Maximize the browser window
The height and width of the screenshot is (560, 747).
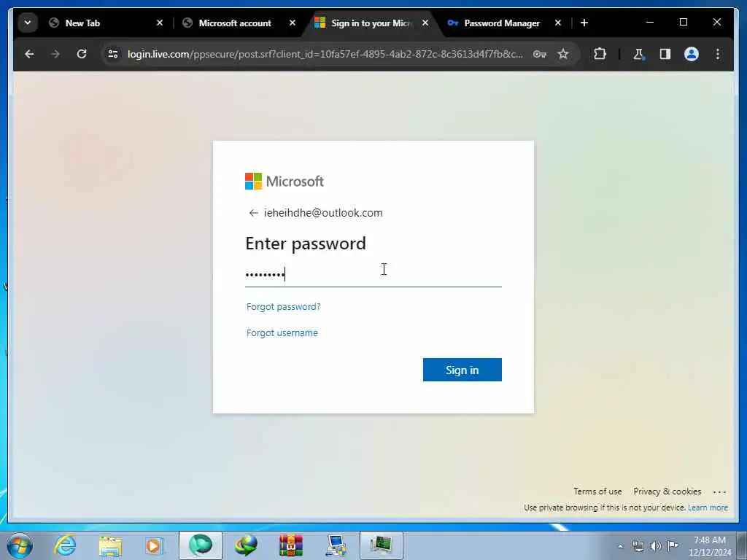(683, 23)
